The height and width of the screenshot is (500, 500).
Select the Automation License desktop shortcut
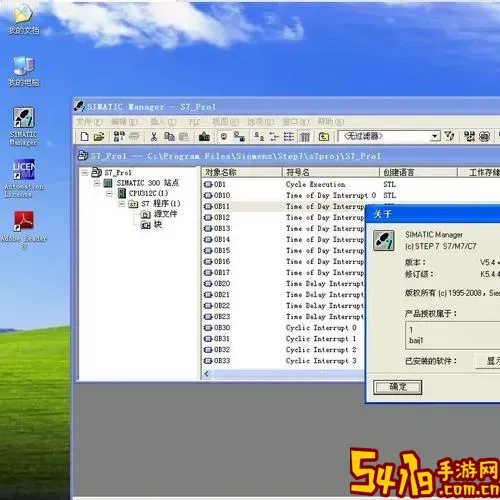coord(23,179)
